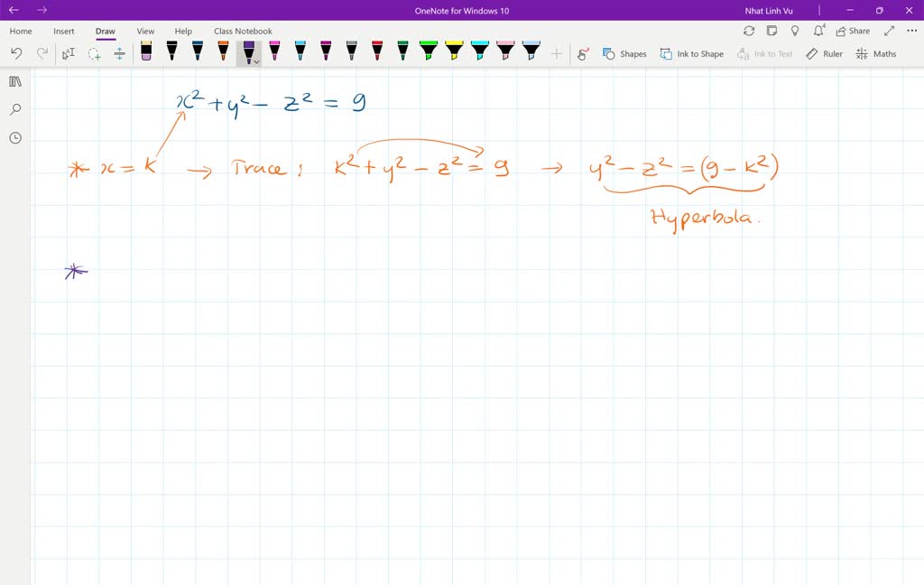Image resolution: width=924 pixels, height=585 pixels.
Task: Click the Share button
Action: coord(853,31)
